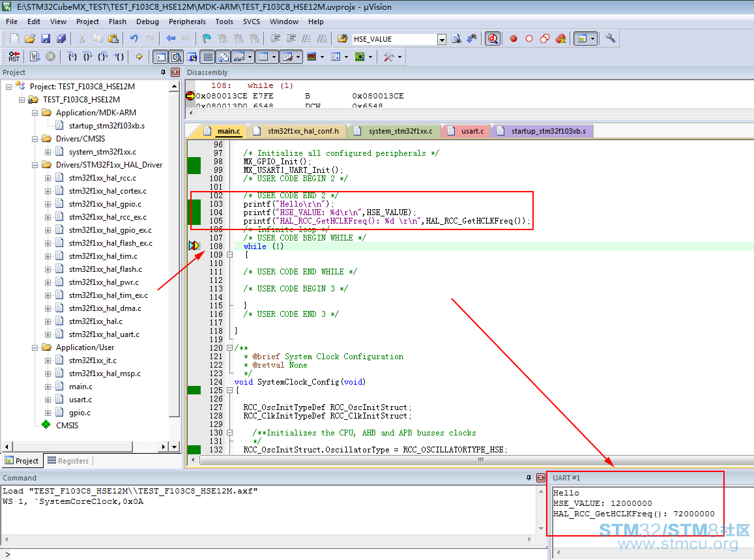Toggle the Command Window toolbar button

161,57
